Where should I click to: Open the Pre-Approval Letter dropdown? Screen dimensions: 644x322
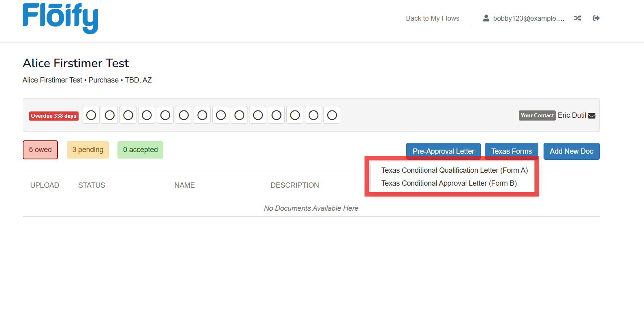(443, 151)
